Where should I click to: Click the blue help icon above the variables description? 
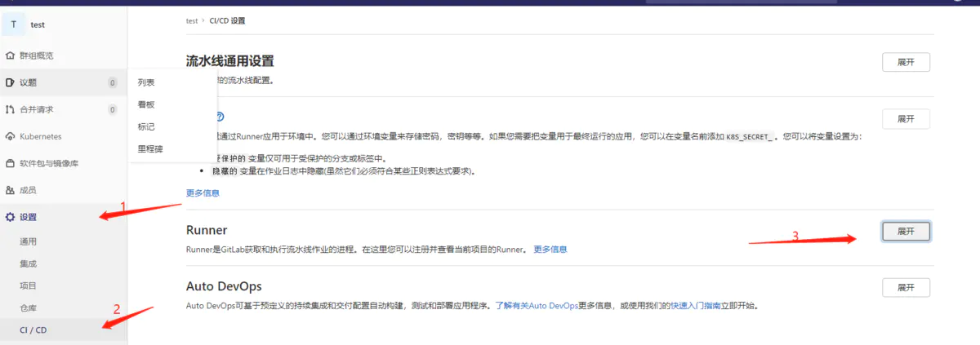pyautogui.click(x=219, y=117)
